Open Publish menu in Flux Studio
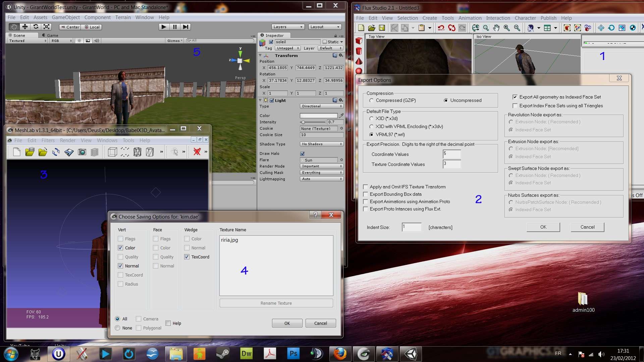The image size is (644, 362). 548,18
